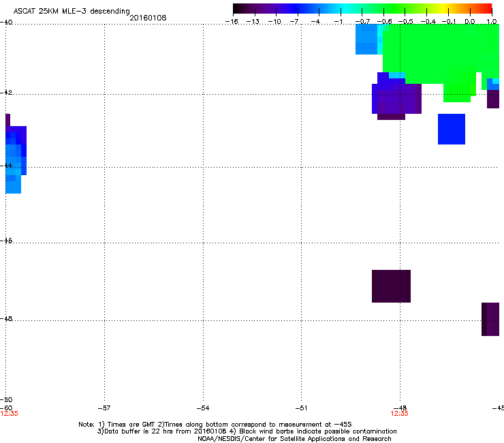Click the red time '12:35' under -48
This screenshot has width=504, height=443.
click(x=399, y=414)
